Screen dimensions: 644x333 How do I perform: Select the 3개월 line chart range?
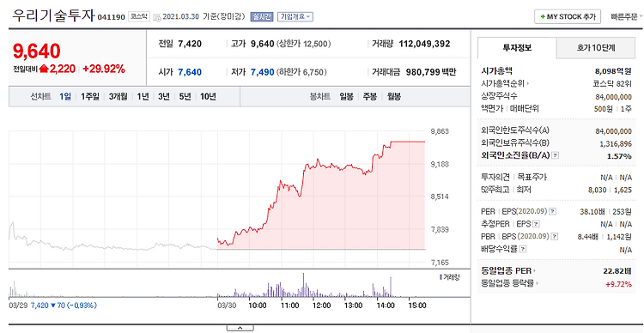point(118,97)
